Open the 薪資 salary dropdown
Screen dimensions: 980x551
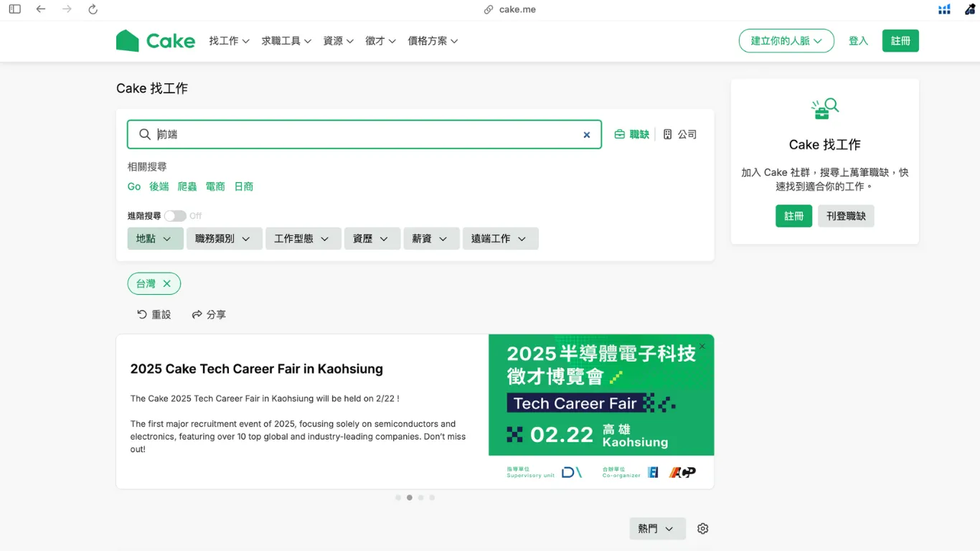tap(431, 238)
